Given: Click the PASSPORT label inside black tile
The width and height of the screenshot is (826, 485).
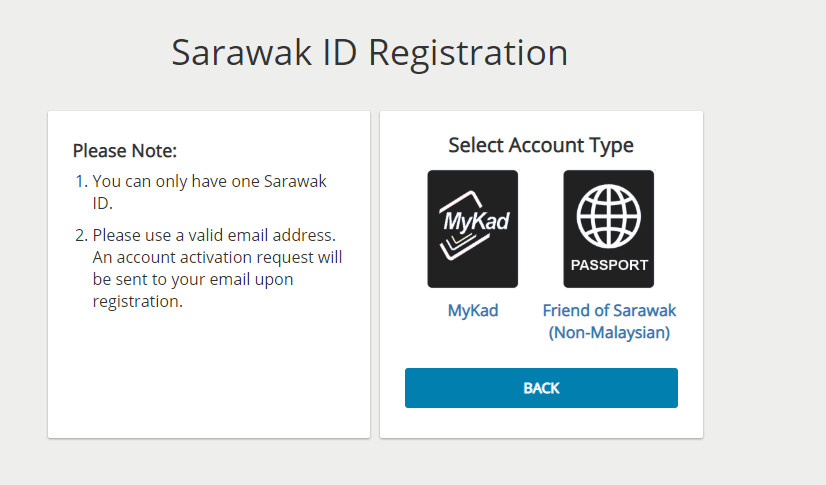Looking at the screenshot, I should point(609,265).
